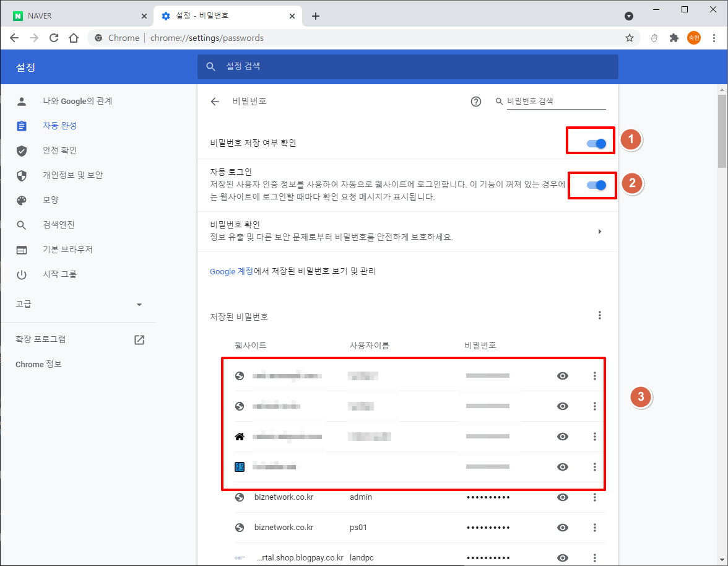Go back from 비밀번호 page arrow
The width and height of the screenshot is (728, 566).
pyautogui.click(x=214, y=101)
